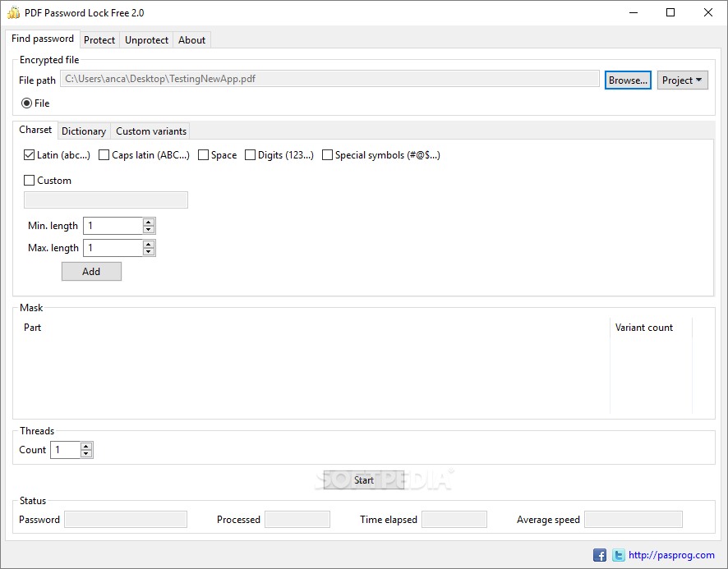Click the Average speed status field

coord(634,520)
